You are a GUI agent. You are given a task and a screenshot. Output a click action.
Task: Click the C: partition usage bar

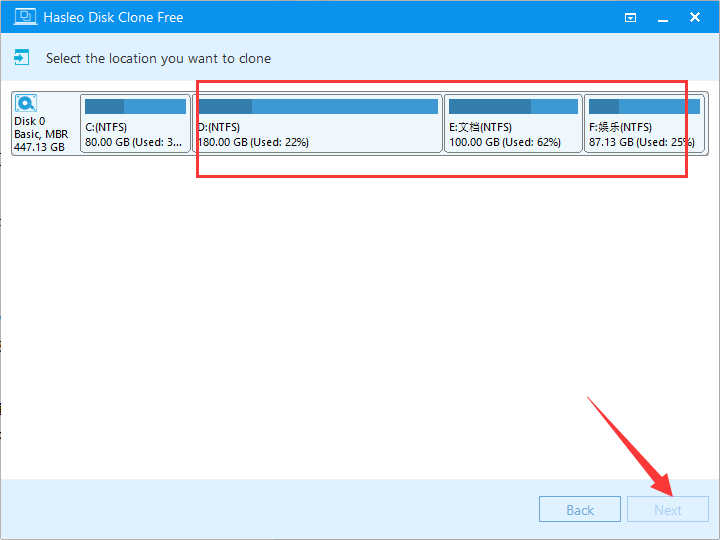pos(135,107)
